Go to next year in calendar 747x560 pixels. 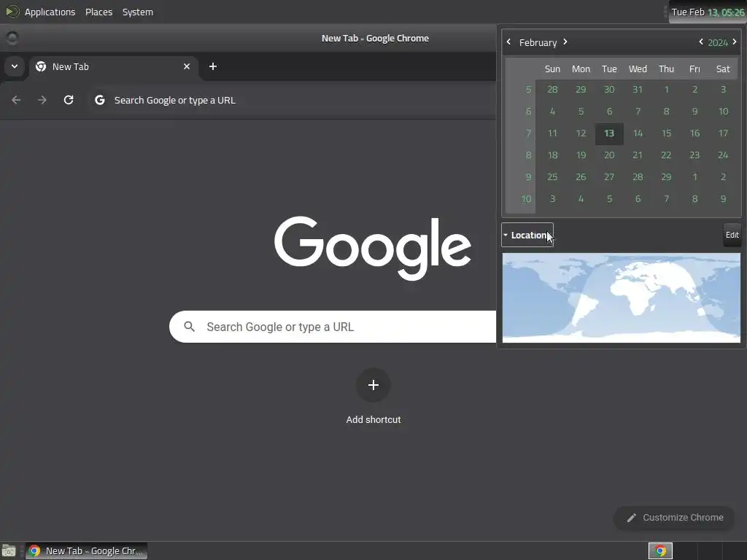tap(735, 42)
